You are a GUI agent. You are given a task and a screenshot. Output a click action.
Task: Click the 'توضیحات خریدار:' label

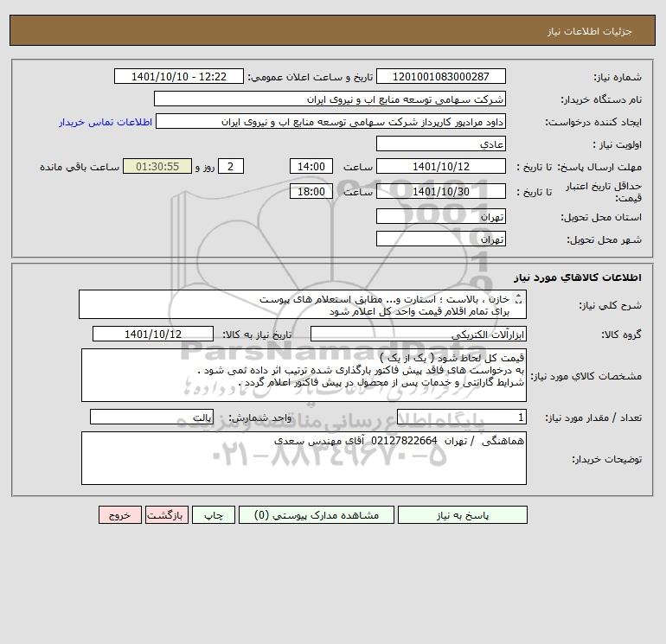tap(606, 459)
